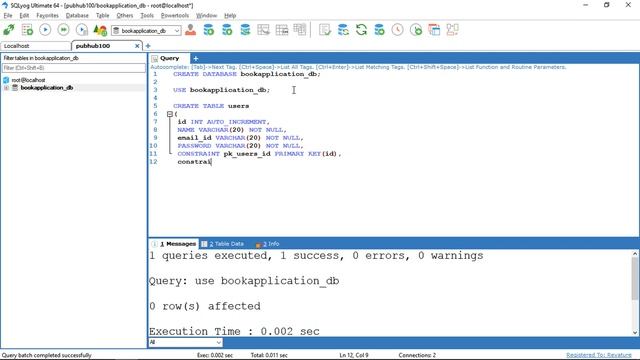Click the multi-table grid icon
This screenshot has height=360, width=640.
click(300, 30)
